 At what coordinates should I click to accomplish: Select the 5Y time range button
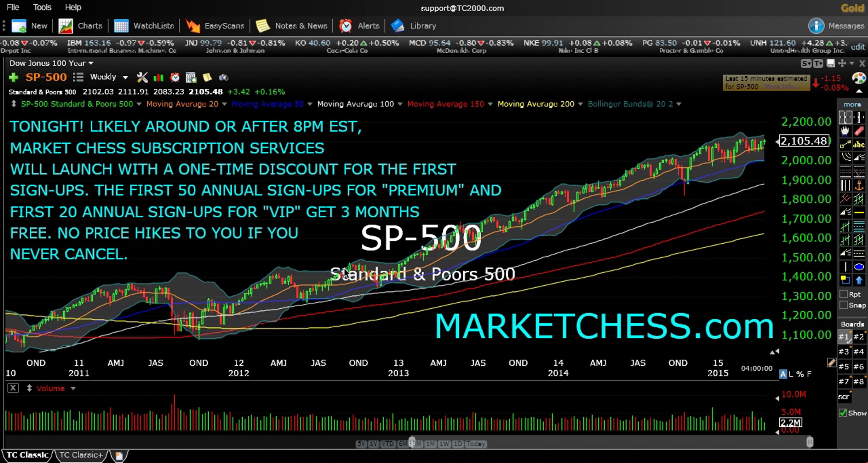click(x=361, y=444)
